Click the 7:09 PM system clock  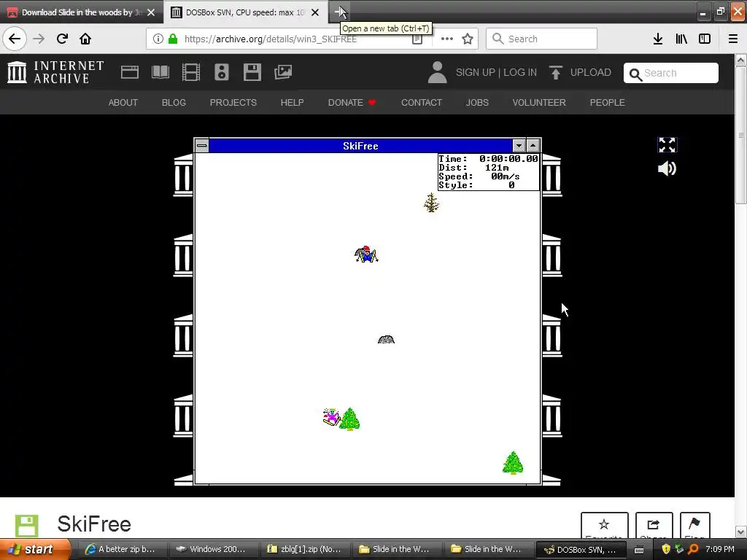[720, 549]
